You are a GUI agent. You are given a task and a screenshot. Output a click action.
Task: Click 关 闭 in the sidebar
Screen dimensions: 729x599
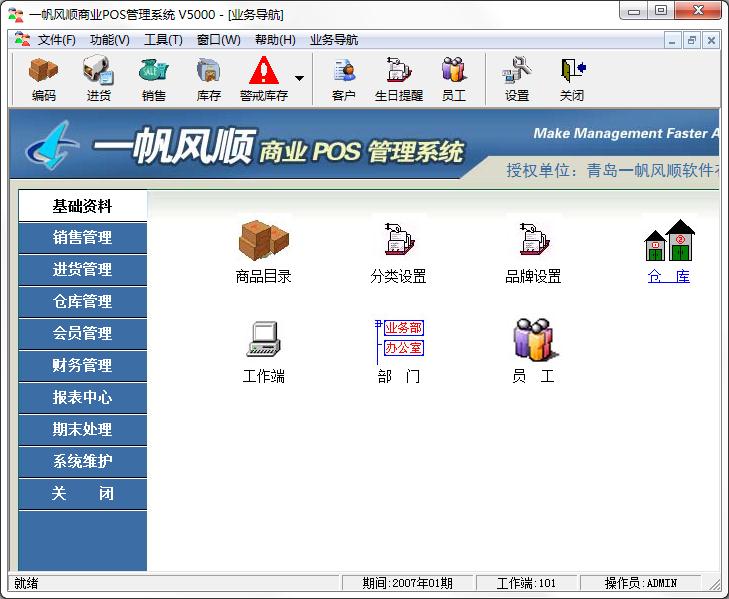[83, 493]
